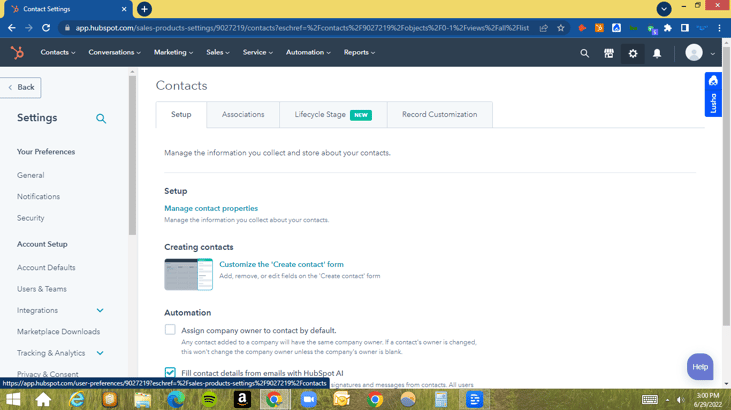
Task: Switch to the Record Customization tab
Action: point(439,115)
